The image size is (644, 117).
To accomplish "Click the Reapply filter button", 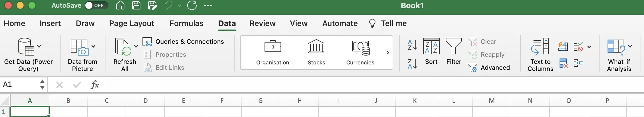I will (486, 55).
